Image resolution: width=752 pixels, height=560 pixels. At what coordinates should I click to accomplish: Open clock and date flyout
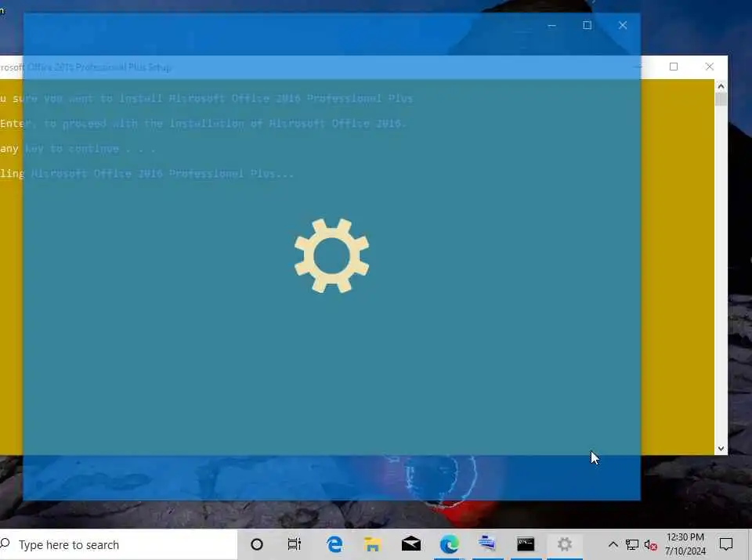point(685,544)
